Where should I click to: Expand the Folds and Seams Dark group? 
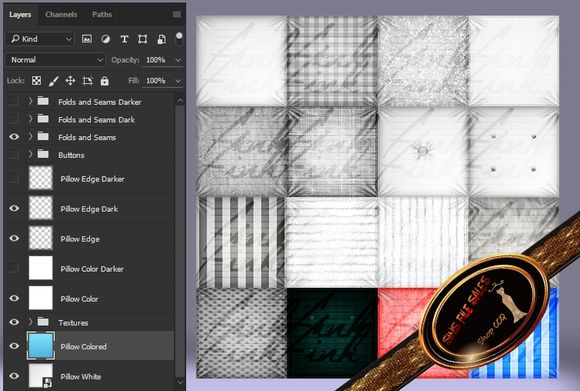click(x=31, y=119)
